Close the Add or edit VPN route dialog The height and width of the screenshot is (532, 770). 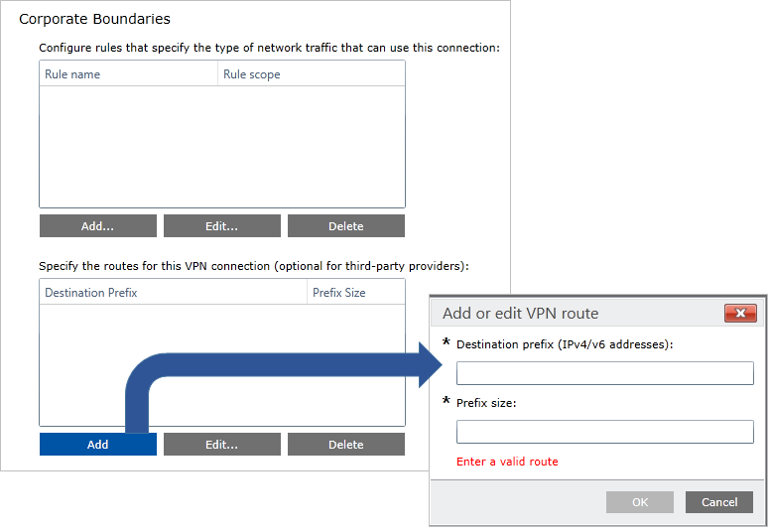coord(740,314)
